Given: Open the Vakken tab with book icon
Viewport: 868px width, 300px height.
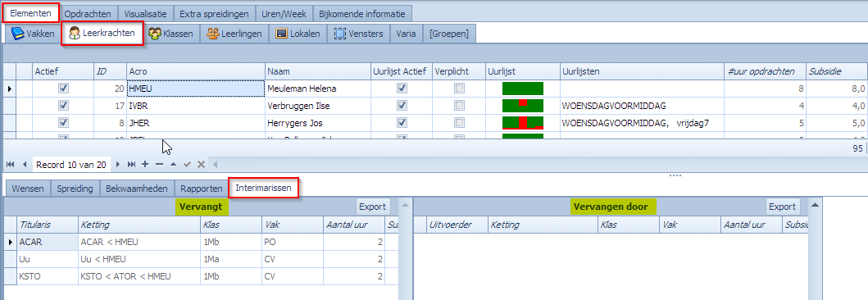Looking at the screenshot, I should click(33, 34).
